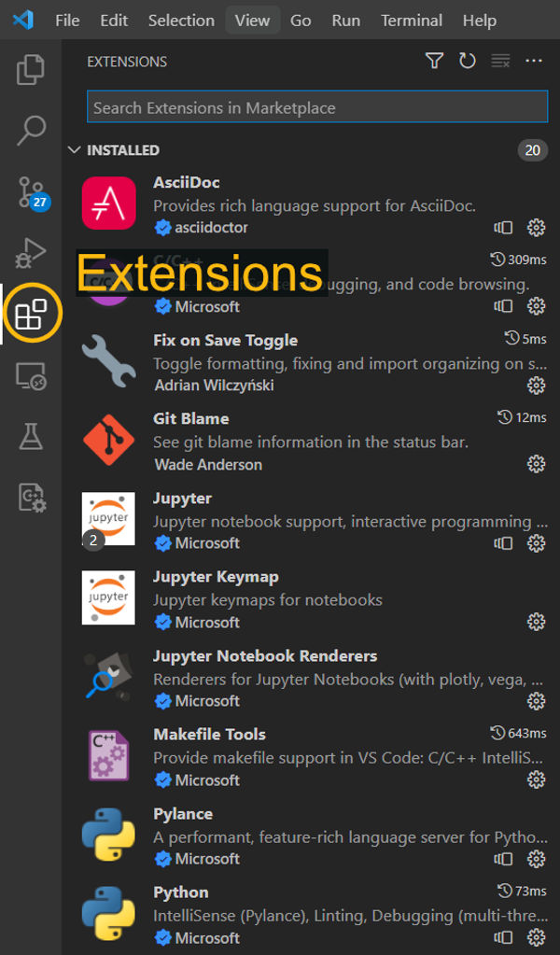Open the Help menu

pyautogui.click(x=480, y=21)
